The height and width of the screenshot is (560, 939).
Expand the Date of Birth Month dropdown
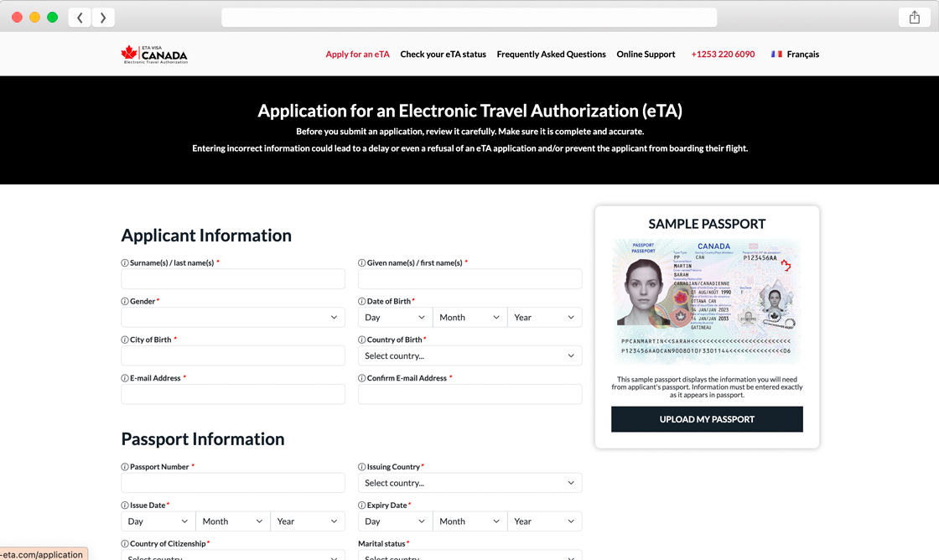pos(469,318)
